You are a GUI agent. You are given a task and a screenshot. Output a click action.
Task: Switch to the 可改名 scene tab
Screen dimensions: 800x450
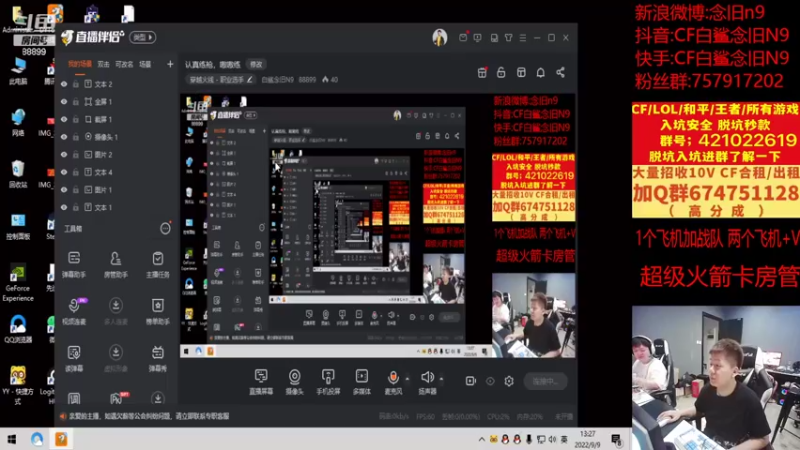click(124, 64)
